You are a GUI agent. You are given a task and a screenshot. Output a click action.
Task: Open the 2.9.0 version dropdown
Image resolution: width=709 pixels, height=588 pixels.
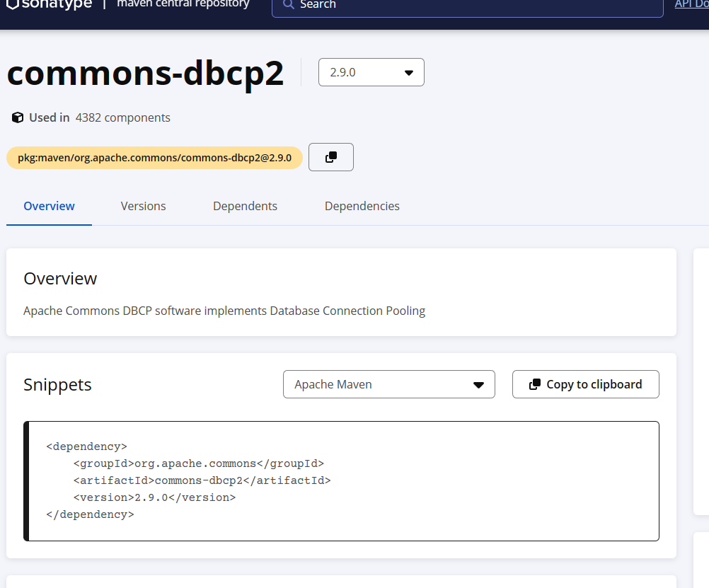point(371,72)
